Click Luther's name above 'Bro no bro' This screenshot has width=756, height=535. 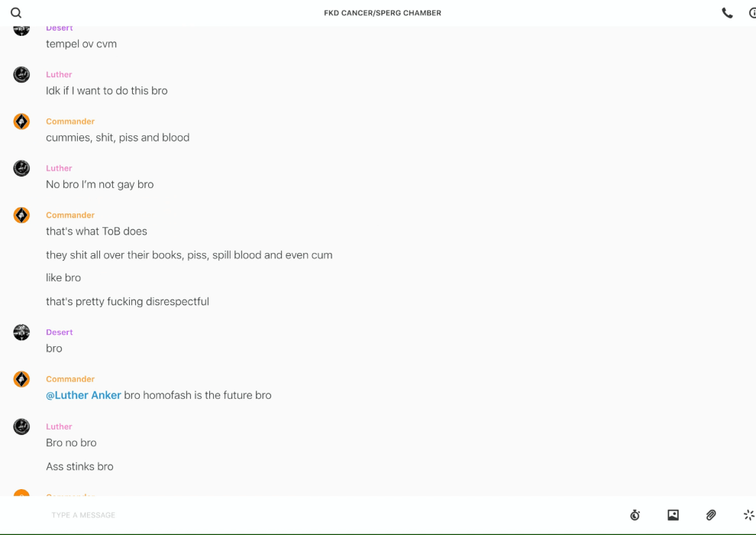[59, 426]
